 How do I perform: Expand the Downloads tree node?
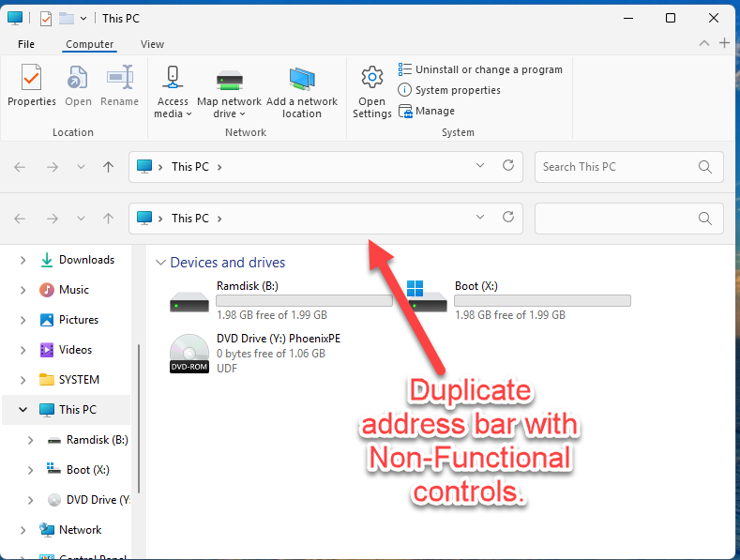tap(23, 260)
